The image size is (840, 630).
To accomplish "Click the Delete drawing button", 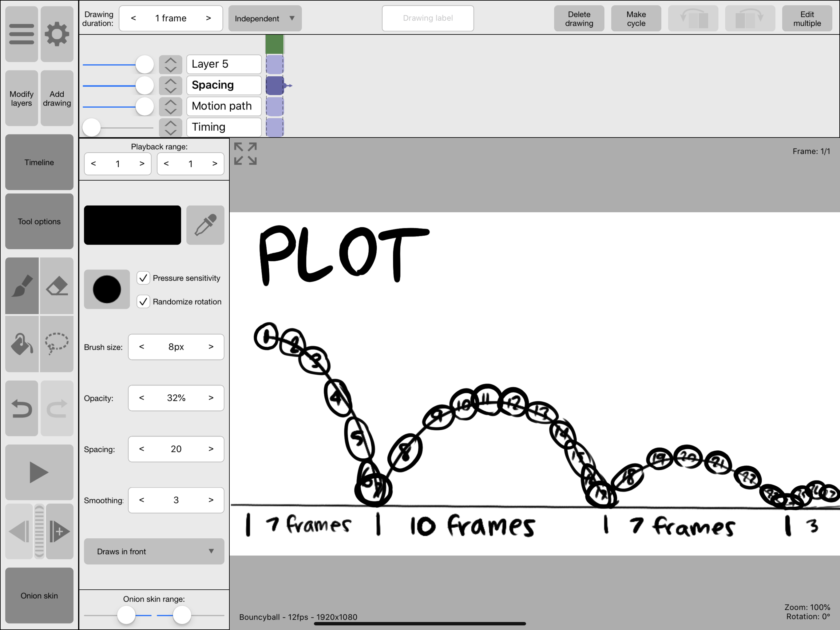I will tap(579, 19).
